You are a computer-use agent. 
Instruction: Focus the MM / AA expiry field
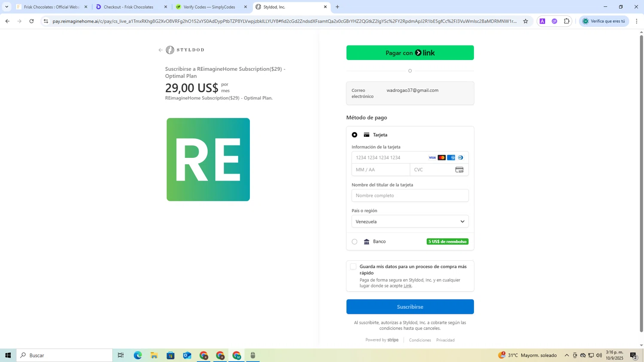pyautogui.click(x=381, y=170)
